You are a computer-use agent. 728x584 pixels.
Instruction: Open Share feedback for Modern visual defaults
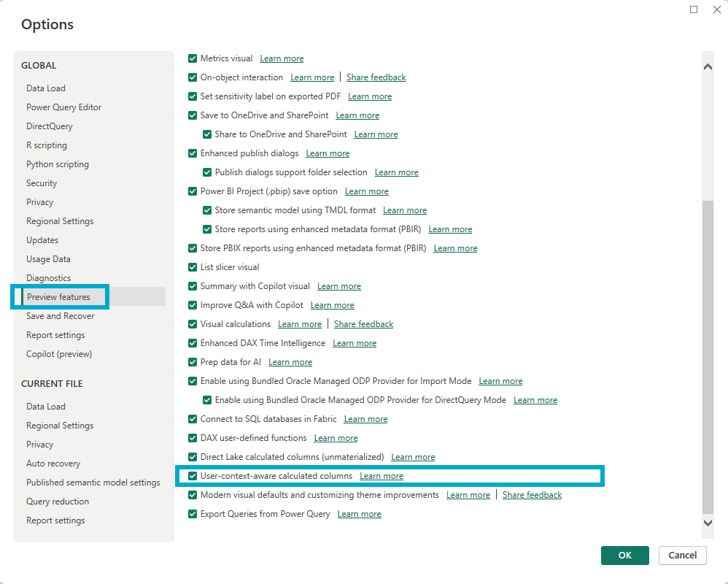tap(532, 495)
